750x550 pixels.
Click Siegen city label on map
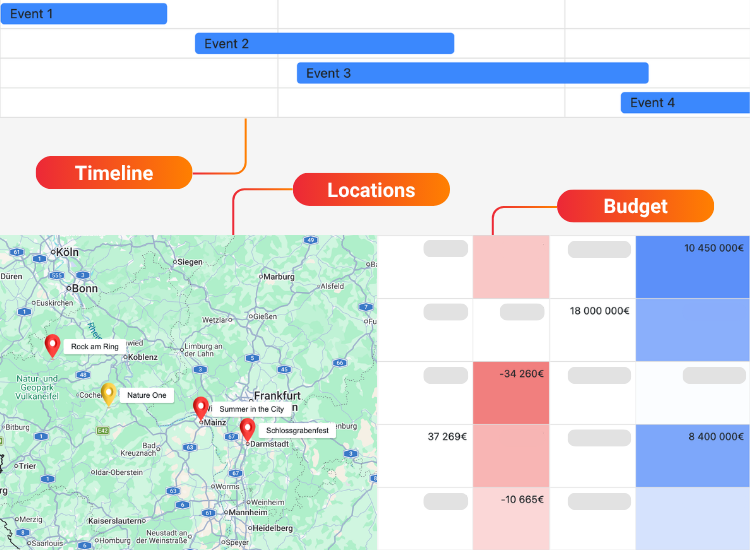pos(190,262)
